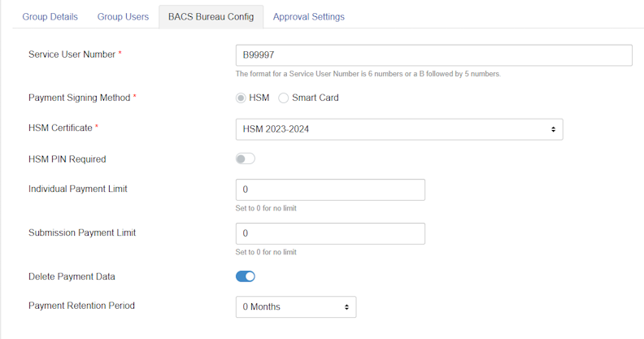
Task: Select the HSM radio button
Action: [241, 98]
